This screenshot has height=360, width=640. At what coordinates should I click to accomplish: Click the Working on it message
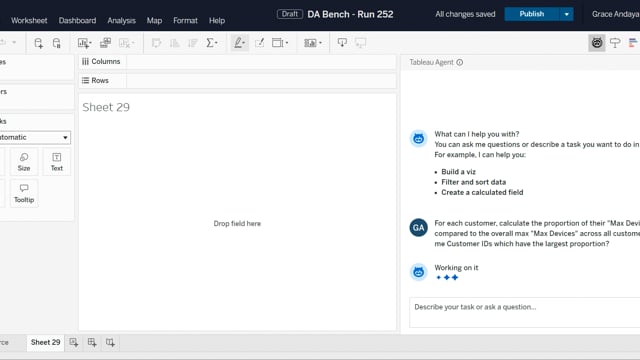pos(456,268)
